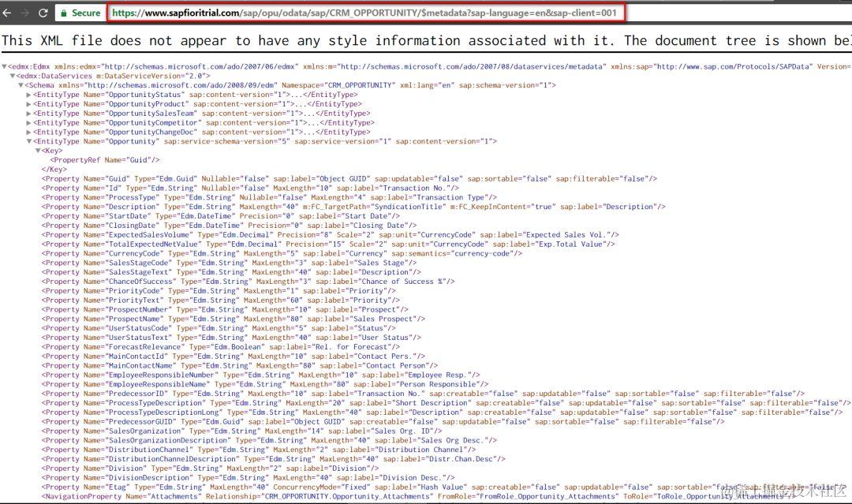Image resolution: width=852 pixels, height=504 pixels.
Task: Expand the OpportunityChangeDoc EntityType node
Action: [29, 132]
